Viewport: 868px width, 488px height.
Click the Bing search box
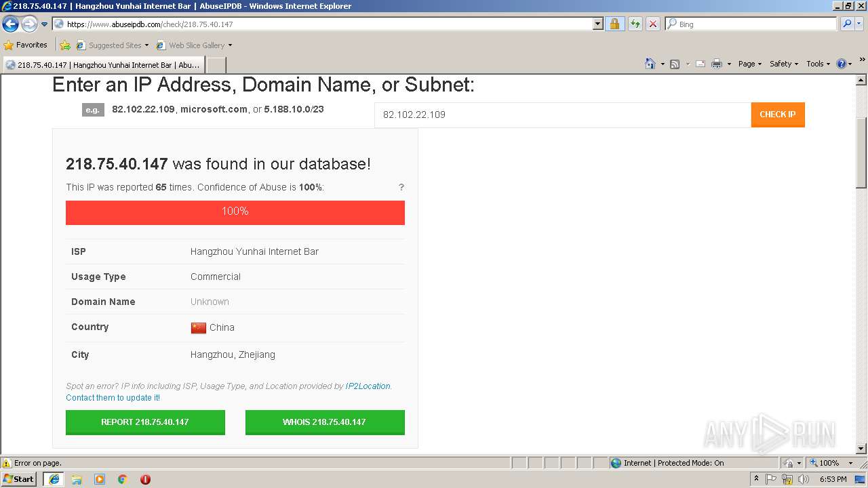click(x=751, y=24)
